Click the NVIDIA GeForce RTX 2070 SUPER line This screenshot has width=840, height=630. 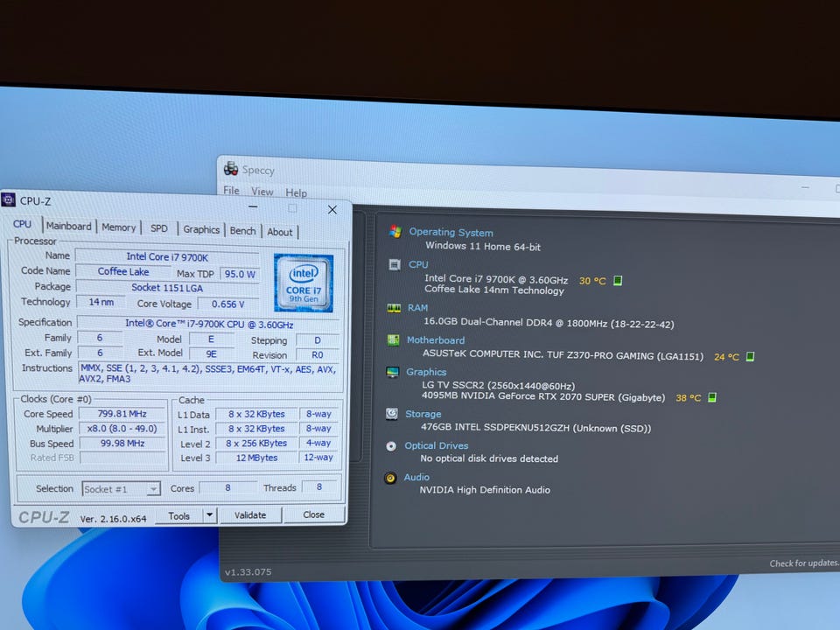[x=542, y=397]
